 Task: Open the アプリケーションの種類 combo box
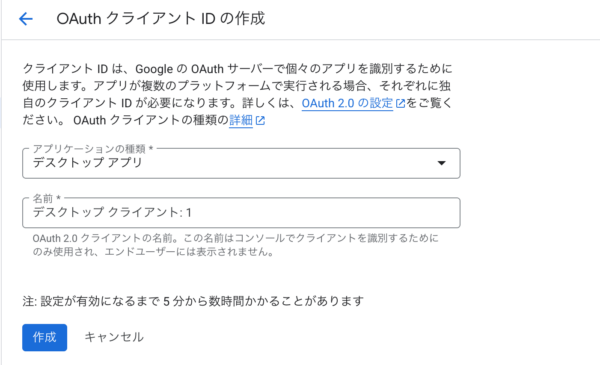pos(241,163)
